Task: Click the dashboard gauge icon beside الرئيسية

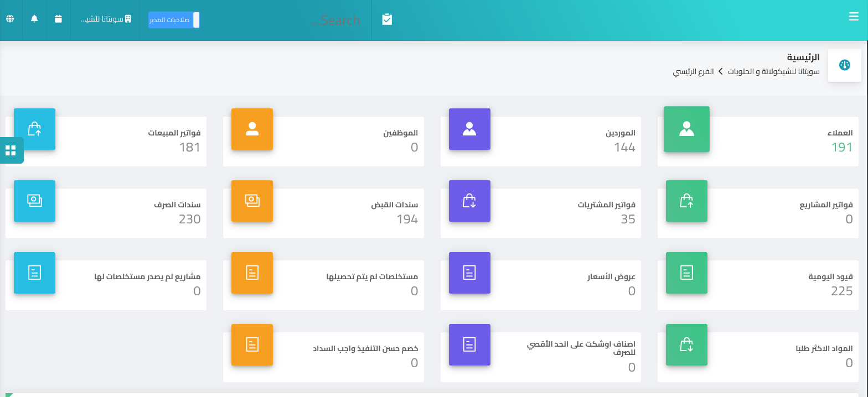Action: 844,65
